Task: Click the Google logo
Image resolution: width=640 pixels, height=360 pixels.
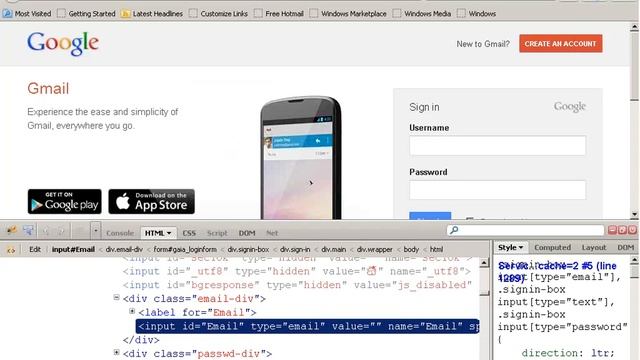Action: pyautogui.click(x=63, y=43)
